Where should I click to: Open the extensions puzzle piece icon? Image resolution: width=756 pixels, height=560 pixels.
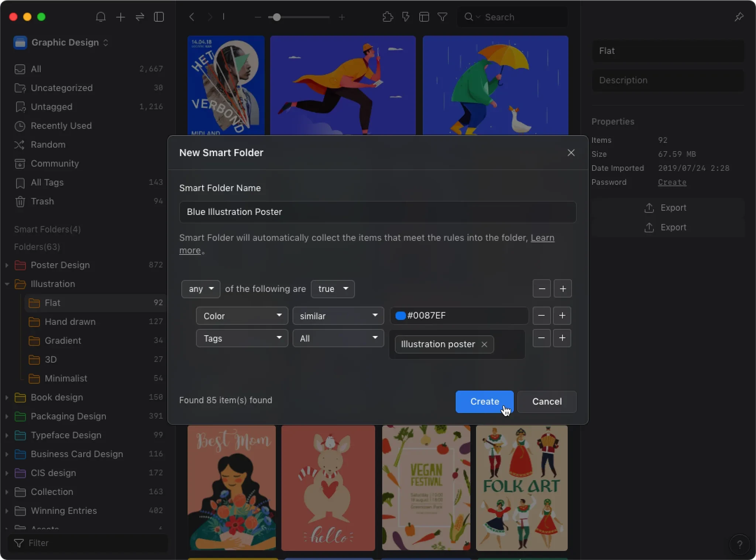click(x=387, y=17)
